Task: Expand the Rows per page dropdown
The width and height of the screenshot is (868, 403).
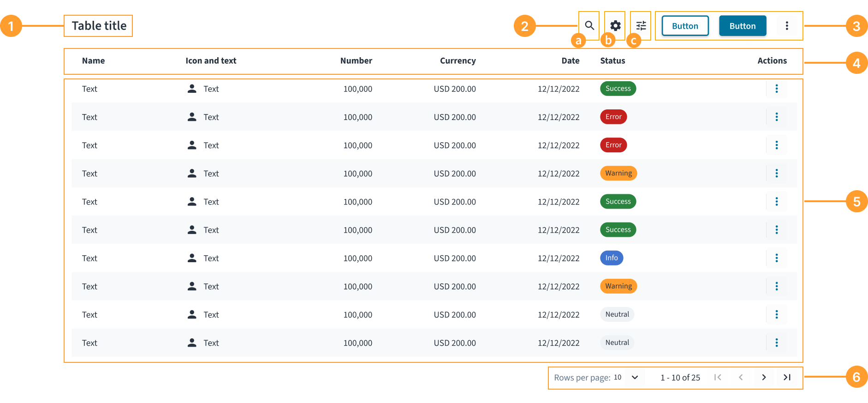Action: coord(627,377)
